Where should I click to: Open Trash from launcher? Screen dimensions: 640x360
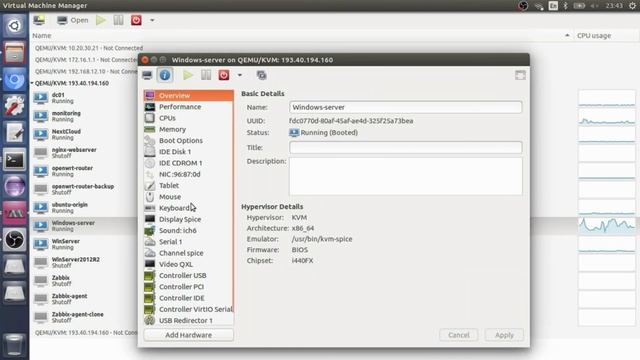pos(14,345)
